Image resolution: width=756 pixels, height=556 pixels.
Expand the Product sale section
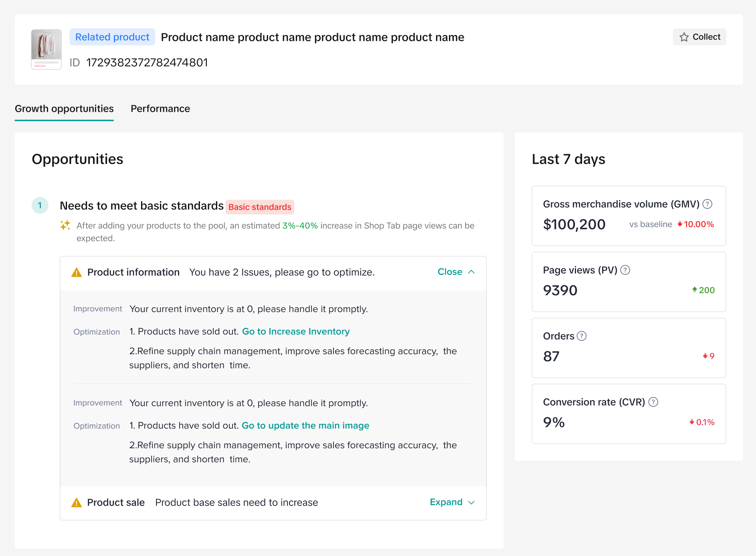click(x=446, y=502)
